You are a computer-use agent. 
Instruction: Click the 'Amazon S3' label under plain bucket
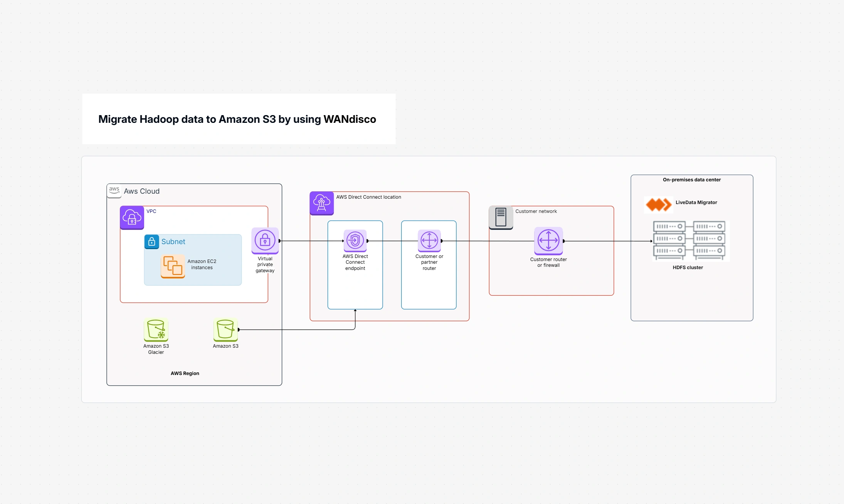click(226, 346)
